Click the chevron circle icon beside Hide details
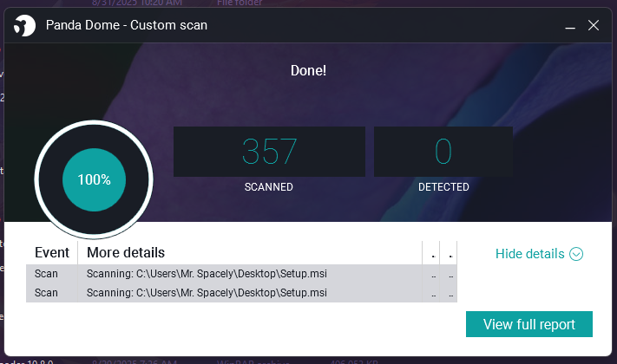This screenshot has height=364, width=617. [x=576, y=254]
